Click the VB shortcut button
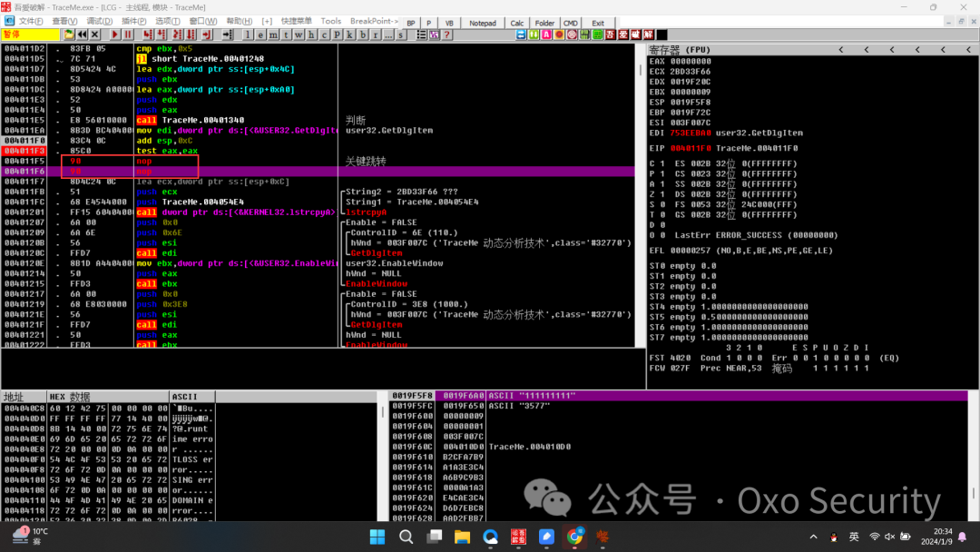The width and height of the screenshot is (980, 552). [x=449, y=23]
